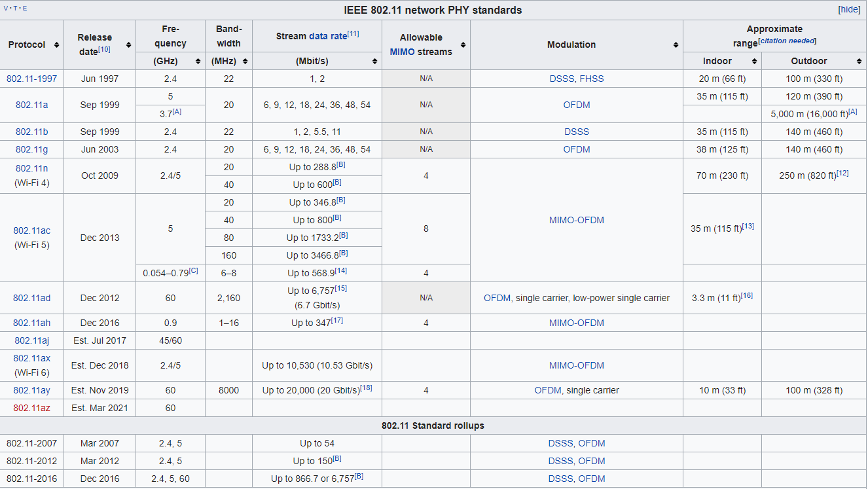The height and width of the screenshot is (489, 868).
Task: Select the 'Jun 1997' release date cell
Action: pyautogui.click(x=100, y=79)
